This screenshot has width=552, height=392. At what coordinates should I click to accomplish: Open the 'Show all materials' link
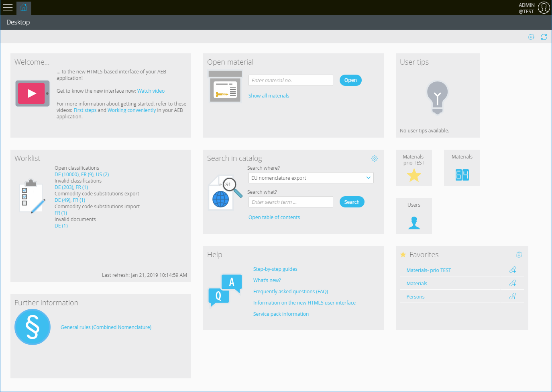(269, 95)
